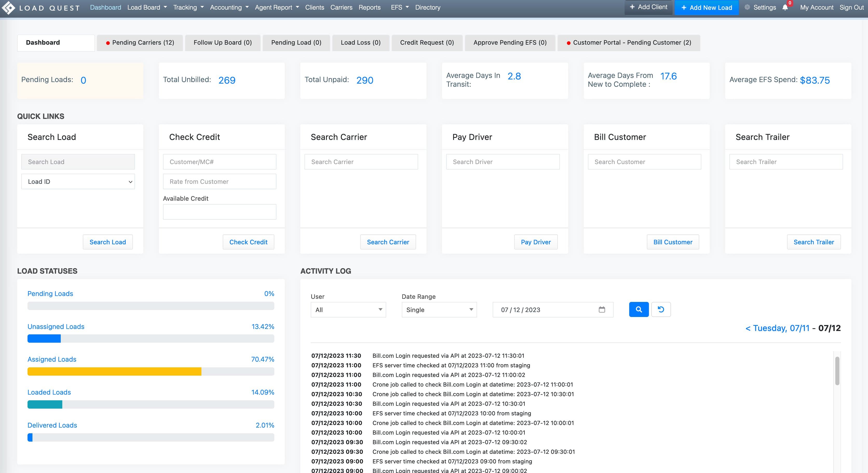Click the activity log search magnifier button
This screenshot has height=473, width=868.
point(639,309)
